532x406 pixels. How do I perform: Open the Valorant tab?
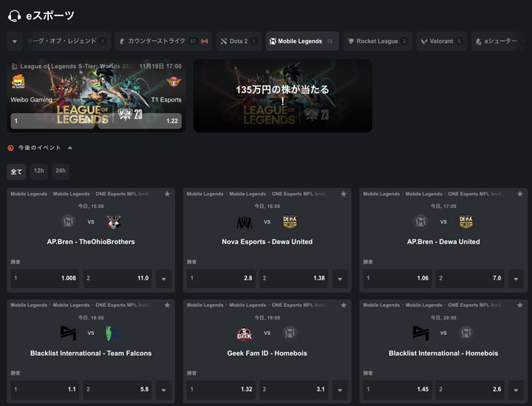pyautogui.click(x=442, y=41)
